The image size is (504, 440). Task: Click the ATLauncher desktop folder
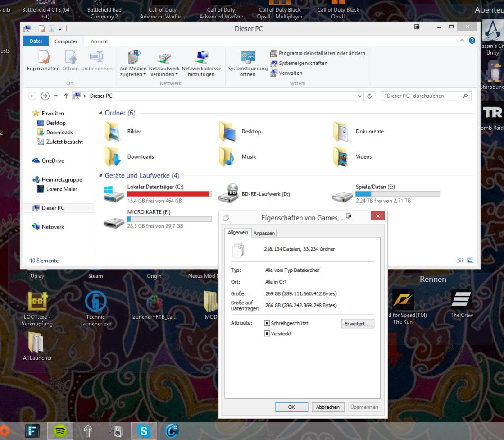pyautogui.click(x=37, y=346)
